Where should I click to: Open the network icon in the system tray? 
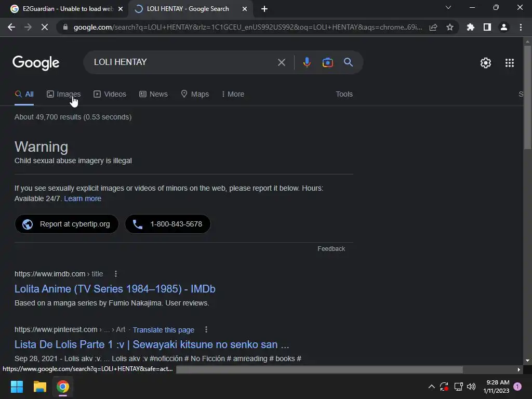point(458,387)
